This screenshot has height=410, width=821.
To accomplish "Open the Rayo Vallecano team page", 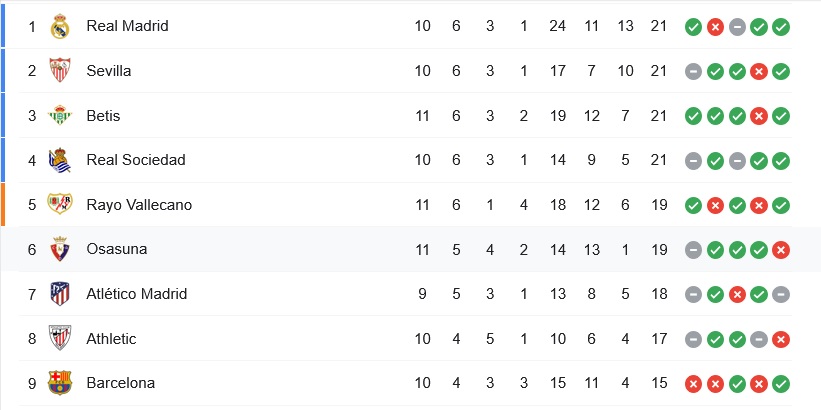I will point(139,205).
